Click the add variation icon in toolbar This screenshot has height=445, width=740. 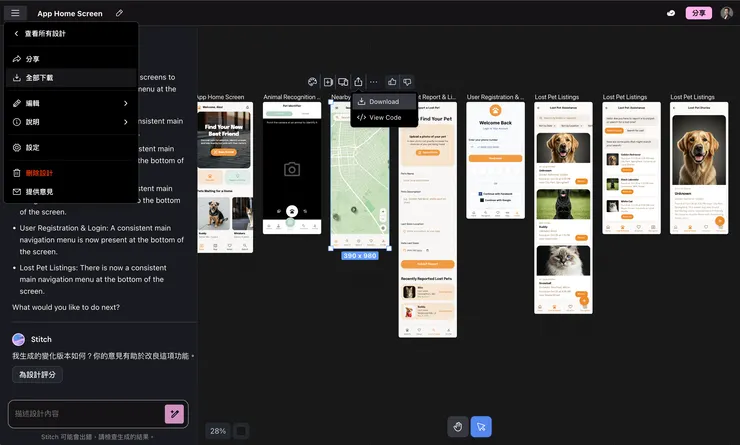click(x=328, y=82)
